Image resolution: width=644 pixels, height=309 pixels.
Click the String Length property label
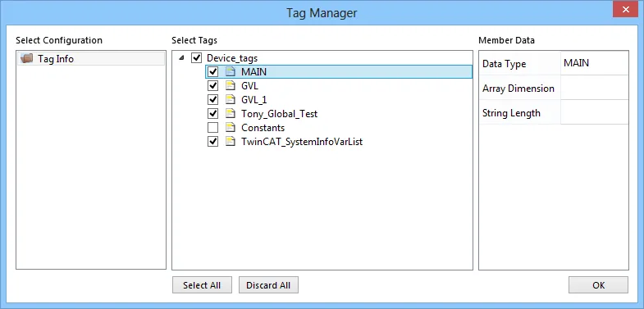pyautogui.click(x=511, y=113)
